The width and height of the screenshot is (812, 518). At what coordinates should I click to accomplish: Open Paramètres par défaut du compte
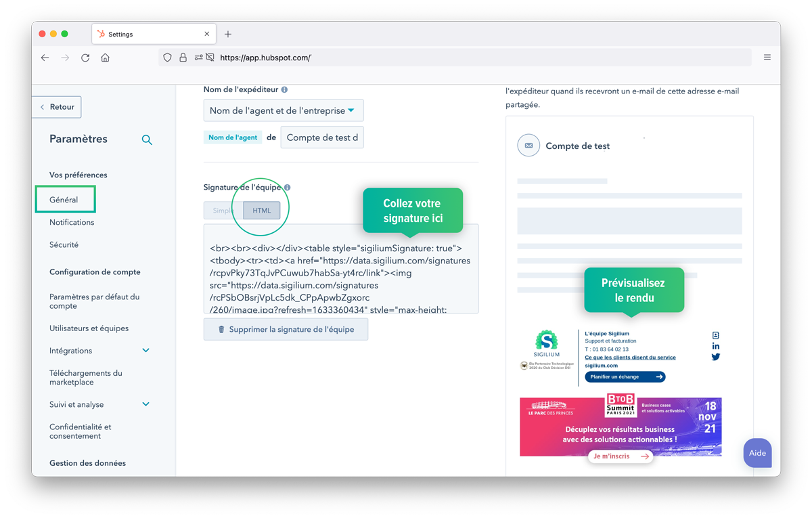tap(95, 301)
